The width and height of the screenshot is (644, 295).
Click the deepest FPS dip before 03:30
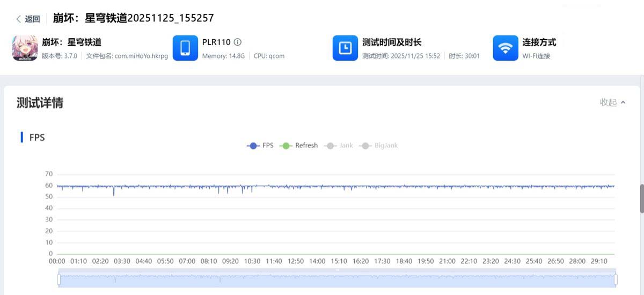coord(113,195)
